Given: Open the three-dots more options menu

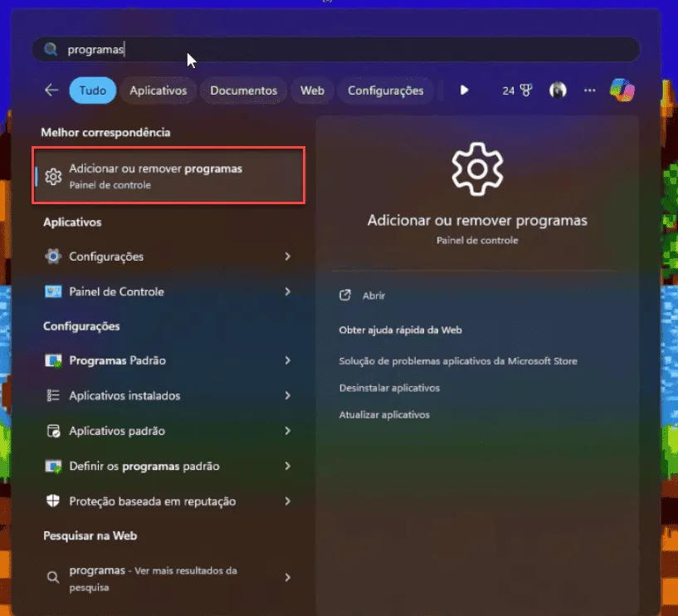Looking at the screenshot, I should pos(590,90).
